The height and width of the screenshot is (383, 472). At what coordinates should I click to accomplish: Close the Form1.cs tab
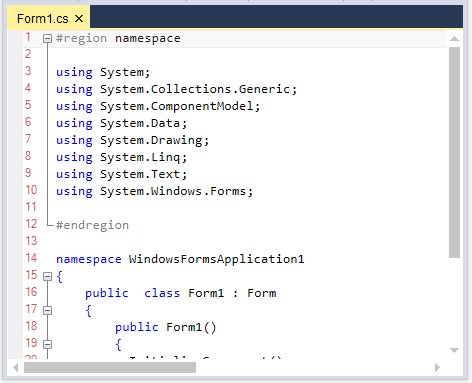[79, 19]
